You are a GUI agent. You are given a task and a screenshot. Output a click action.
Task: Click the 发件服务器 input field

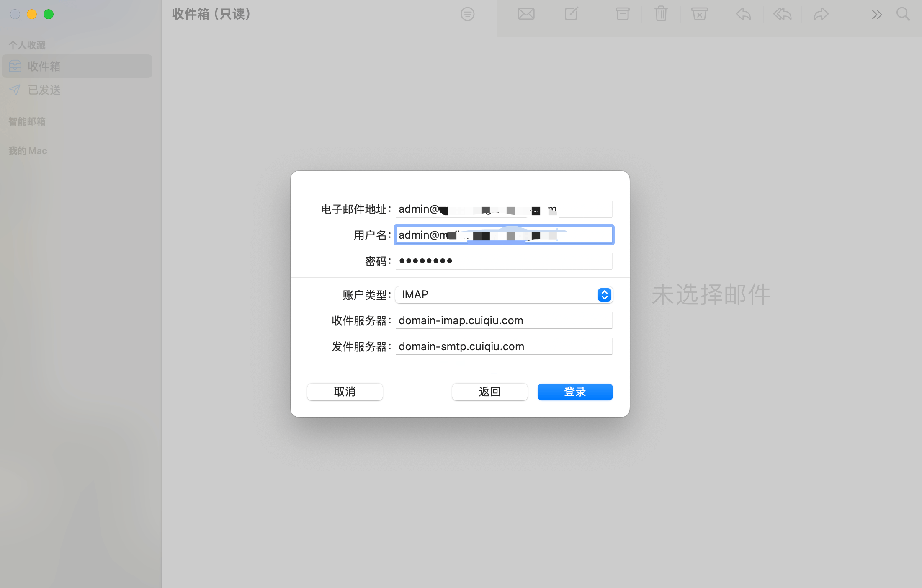point(504,346)
